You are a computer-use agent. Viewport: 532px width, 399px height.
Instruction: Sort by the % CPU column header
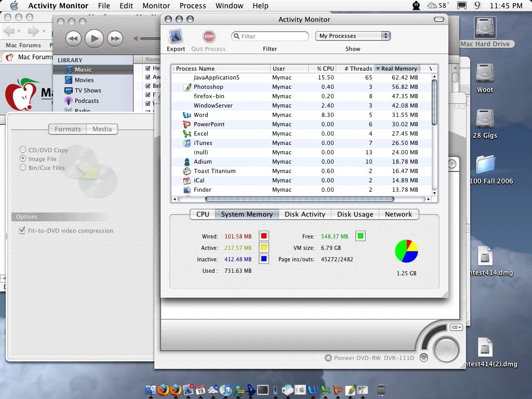[323, 69]
